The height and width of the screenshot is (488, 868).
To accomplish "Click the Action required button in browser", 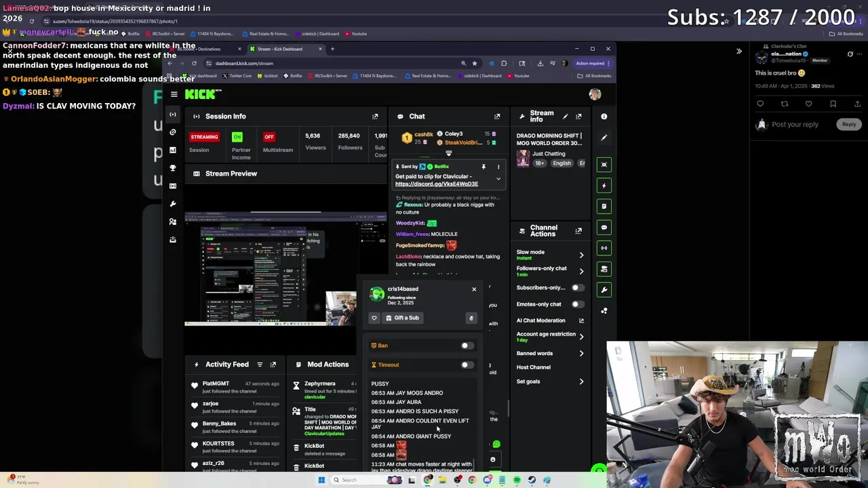I will point(593,63).
